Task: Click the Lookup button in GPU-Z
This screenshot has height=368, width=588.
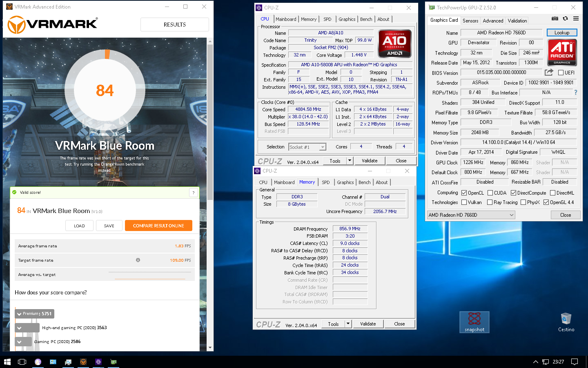Action: click(562, 33)
